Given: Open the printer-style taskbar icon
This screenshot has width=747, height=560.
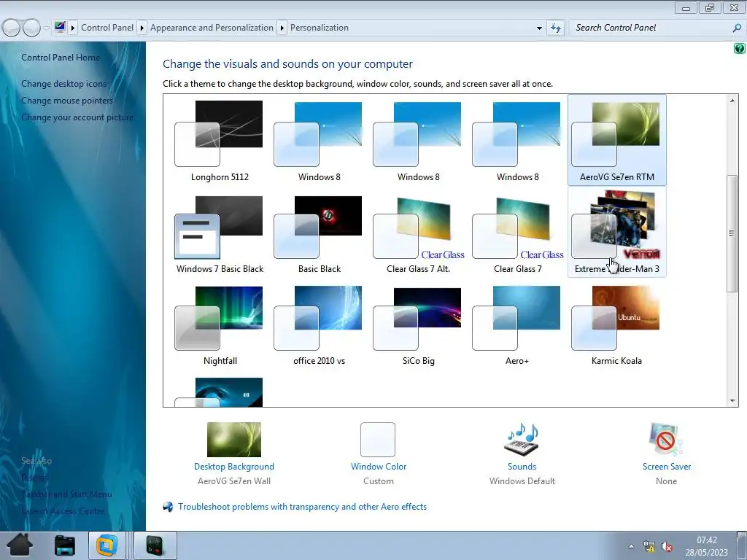Looking at the screenshot, I should pos(65,545).
